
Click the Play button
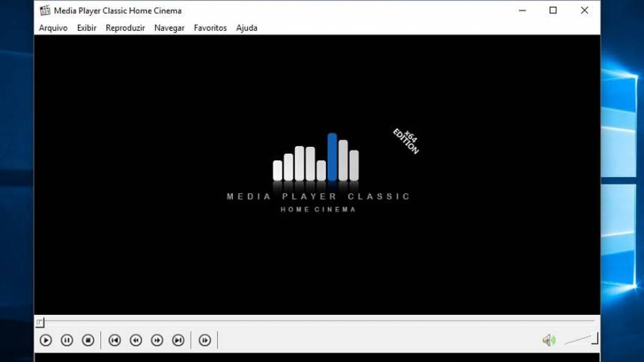coord(46,340)
